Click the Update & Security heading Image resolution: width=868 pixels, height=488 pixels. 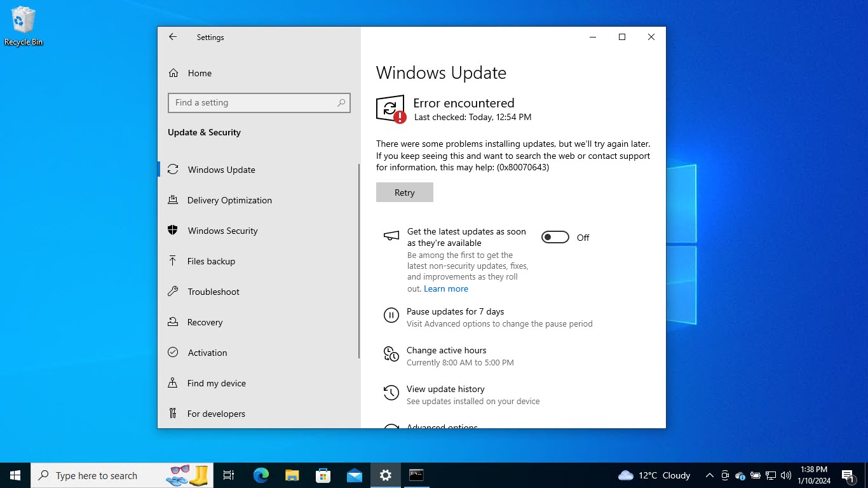coord(204,132)
